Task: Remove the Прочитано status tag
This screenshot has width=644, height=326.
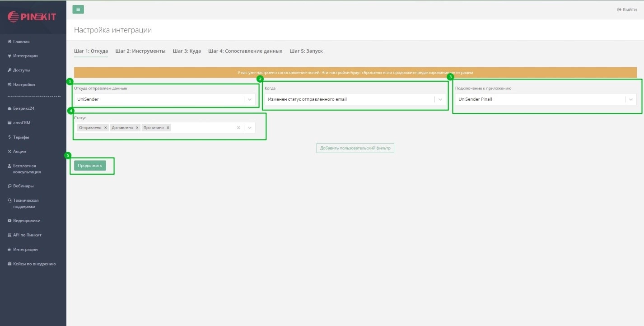Action: coord(168,128)
